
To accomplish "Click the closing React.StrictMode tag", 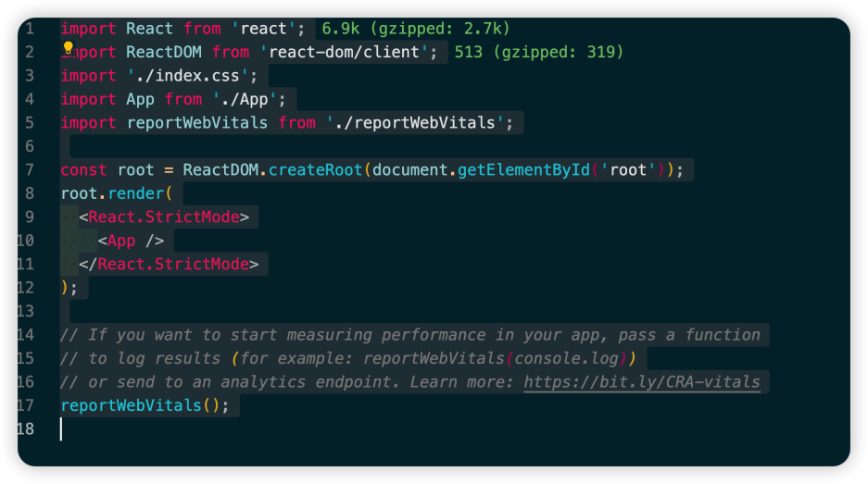I will [172, 265].
